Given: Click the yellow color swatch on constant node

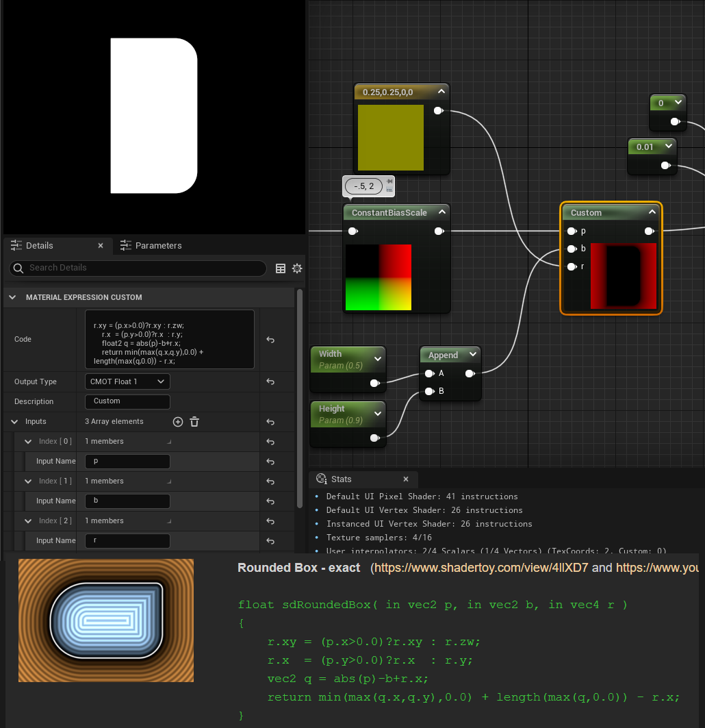Looking at the screenshot, I should 391,138.
